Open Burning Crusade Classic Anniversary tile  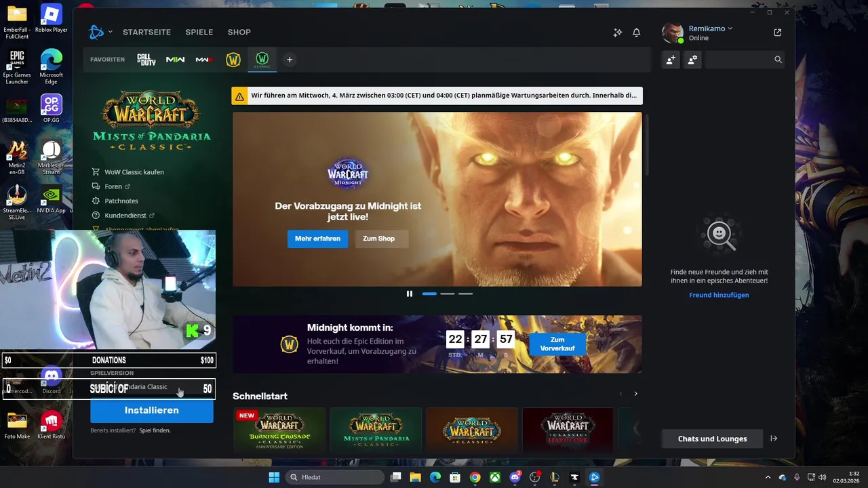[x=279, y=430]
